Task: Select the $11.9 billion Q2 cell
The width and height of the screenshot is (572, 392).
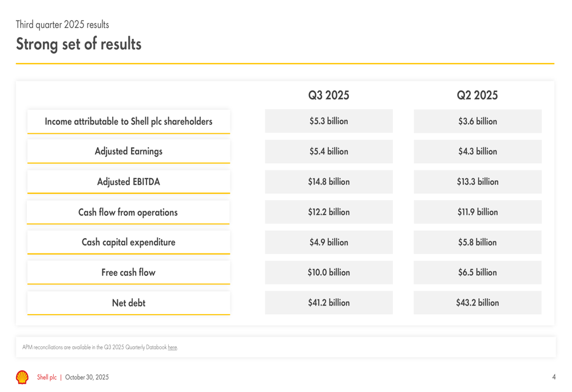Action: click(x=477, y=212)
